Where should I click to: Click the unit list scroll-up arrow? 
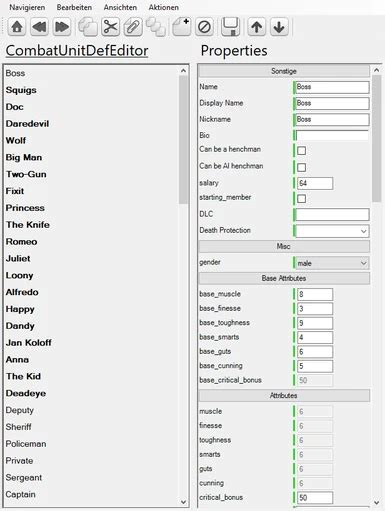pyautogui.click(x=183, y=71)
